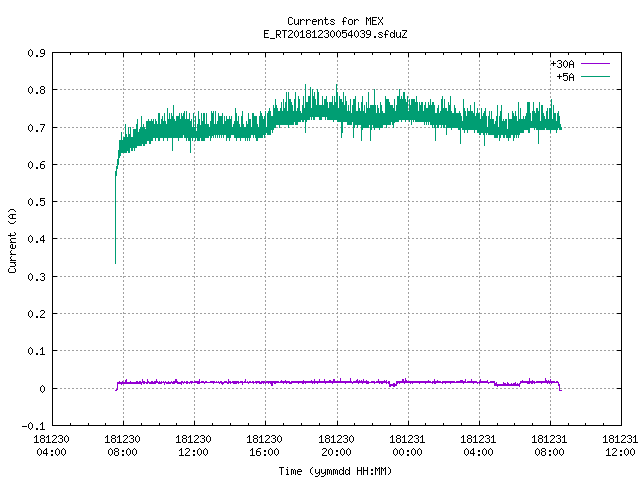Viewport: 640px width, 480px height.
Task: Click the green +5A legend line sample
Action: tap(595, 76)
